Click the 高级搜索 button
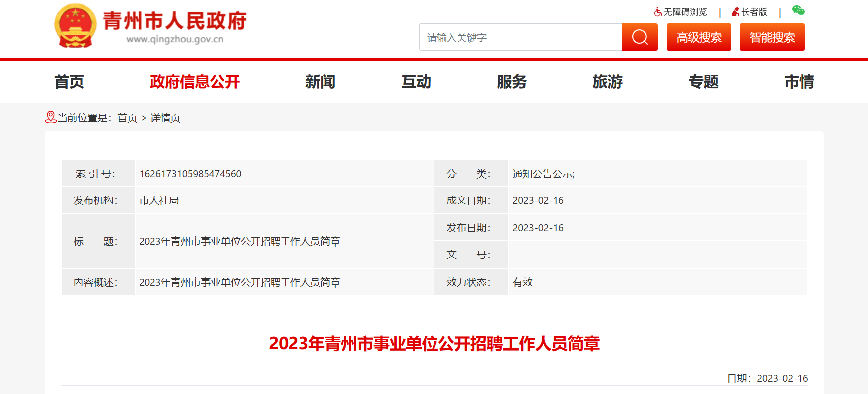868x394 pixels. point(699,37)
